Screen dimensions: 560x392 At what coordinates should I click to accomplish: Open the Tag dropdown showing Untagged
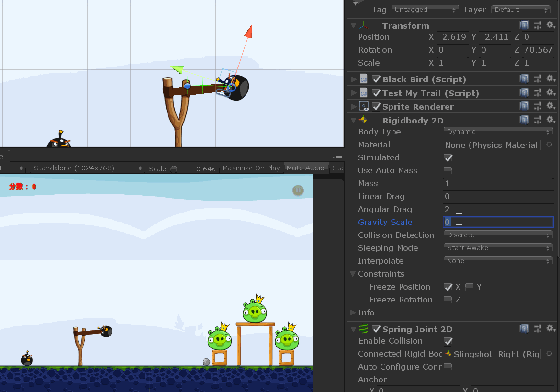pos(425,10)
